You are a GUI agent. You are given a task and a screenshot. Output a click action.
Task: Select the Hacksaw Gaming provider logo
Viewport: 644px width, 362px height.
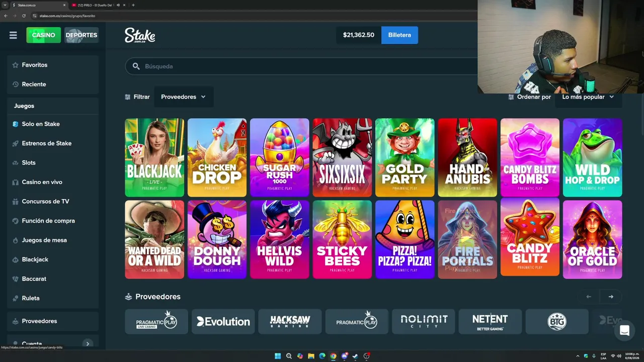290,321
